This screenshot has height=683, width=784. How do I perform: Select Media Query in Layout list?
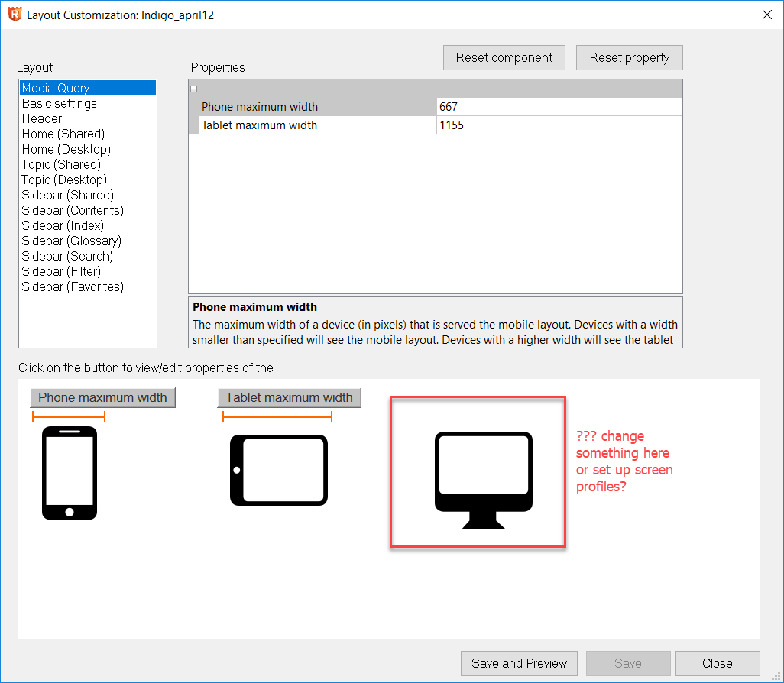point(88,88)
